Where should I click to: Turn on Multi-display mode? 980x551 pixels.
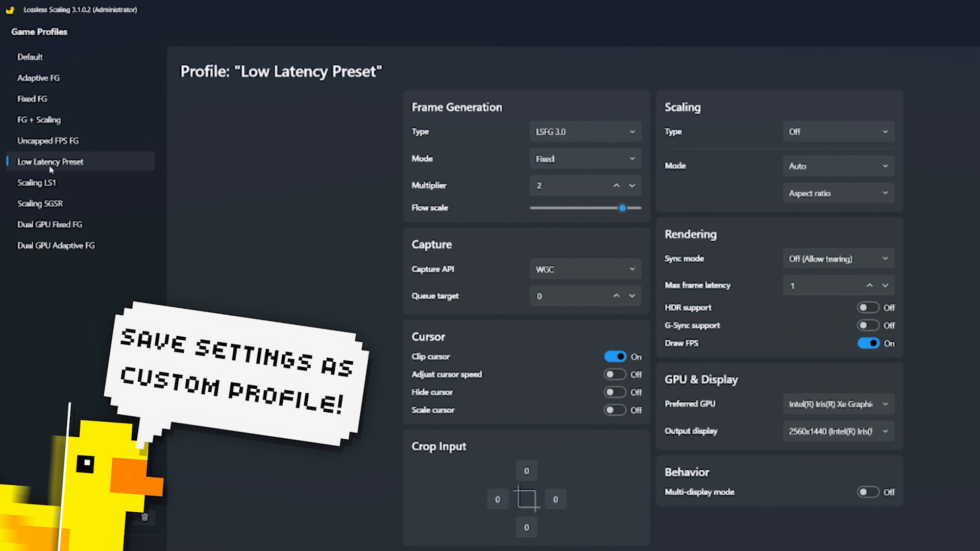pyautogui.click(x=867, y=492)
